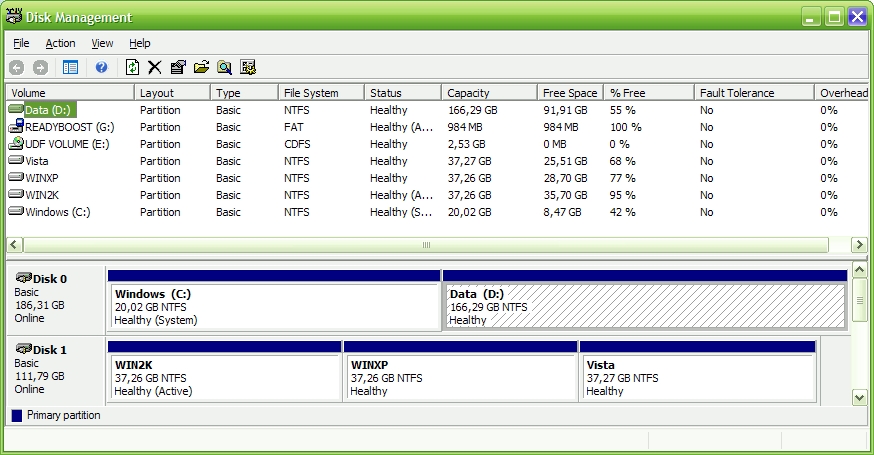Sort by Capacity column header
Screen dimensions: 874x455
pyautogui.click(x=489, y=93)
